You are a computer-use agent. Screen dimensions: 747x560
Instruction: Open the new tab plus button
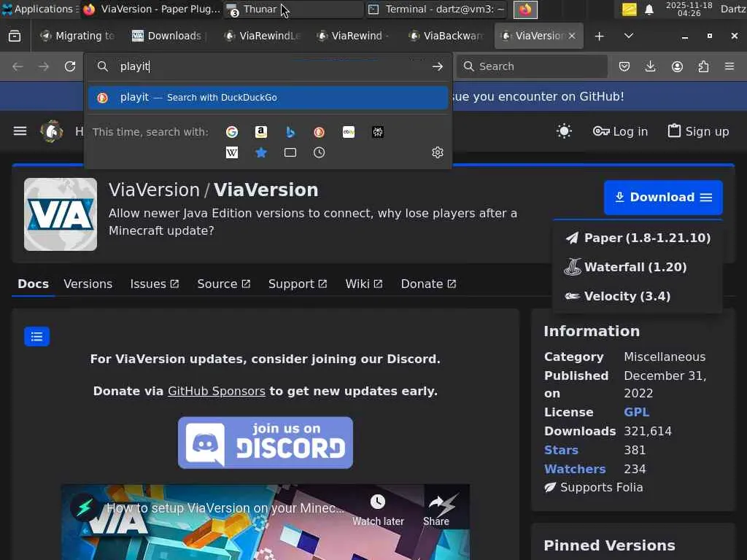tap(600, 36)
